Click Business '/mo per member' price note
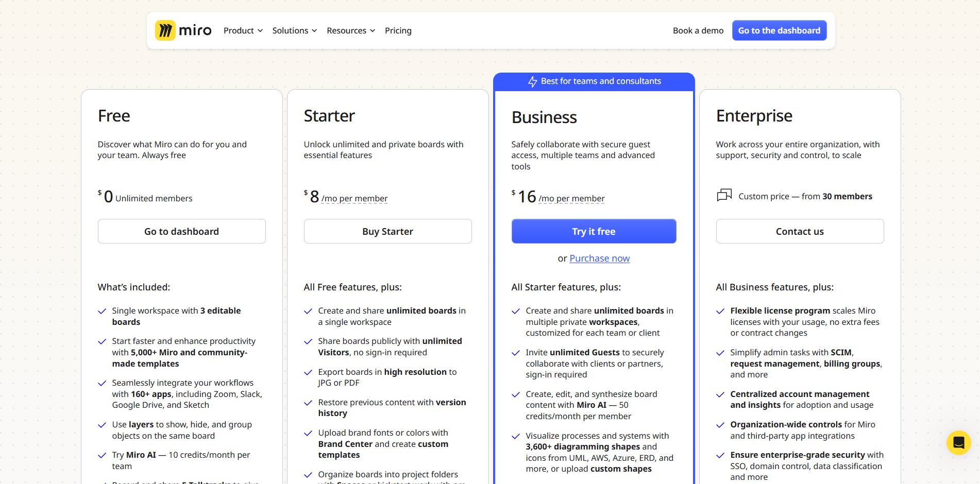This screenshot has width=980, height=484. [x=571, y=198]
